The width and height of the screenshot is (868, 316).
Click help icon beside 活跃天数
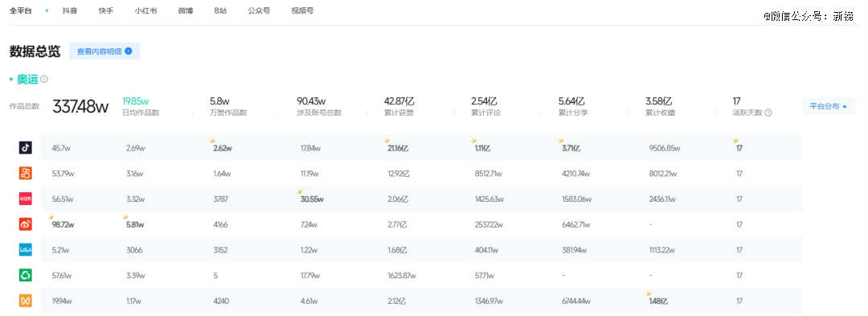pyautogui.click(x=768, y=113)
